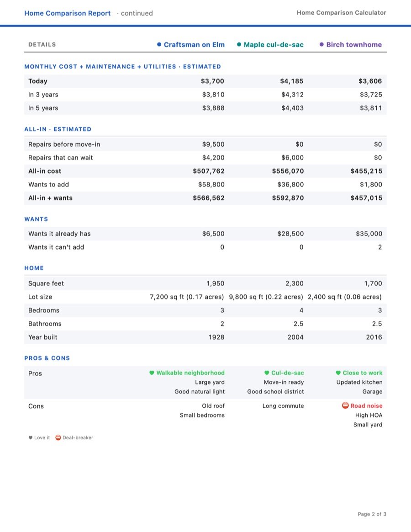Screen dimensions: 411x532
Task: Click the Home Comparison Calculator header text
Action: click(x=342, y=12)
